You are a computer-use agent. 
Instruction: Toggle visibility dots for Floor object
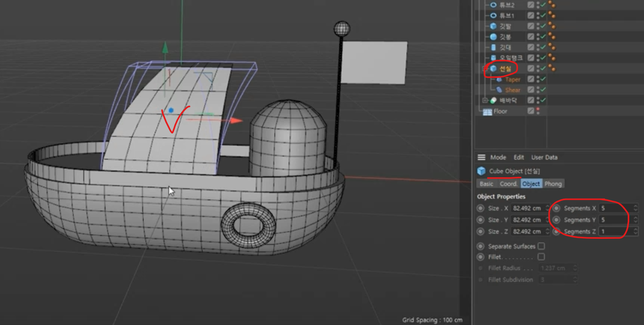[x=538, y=111]
